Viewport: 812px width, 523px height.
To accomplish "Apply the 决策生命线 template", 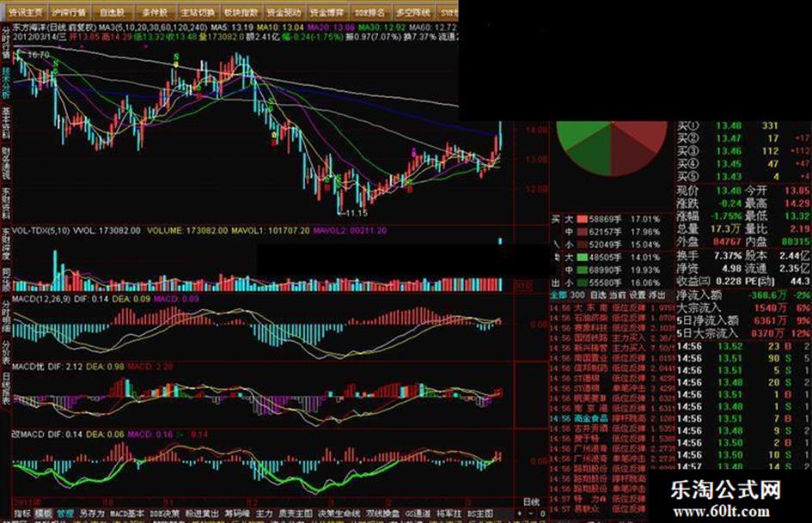I will coord(339,514).
